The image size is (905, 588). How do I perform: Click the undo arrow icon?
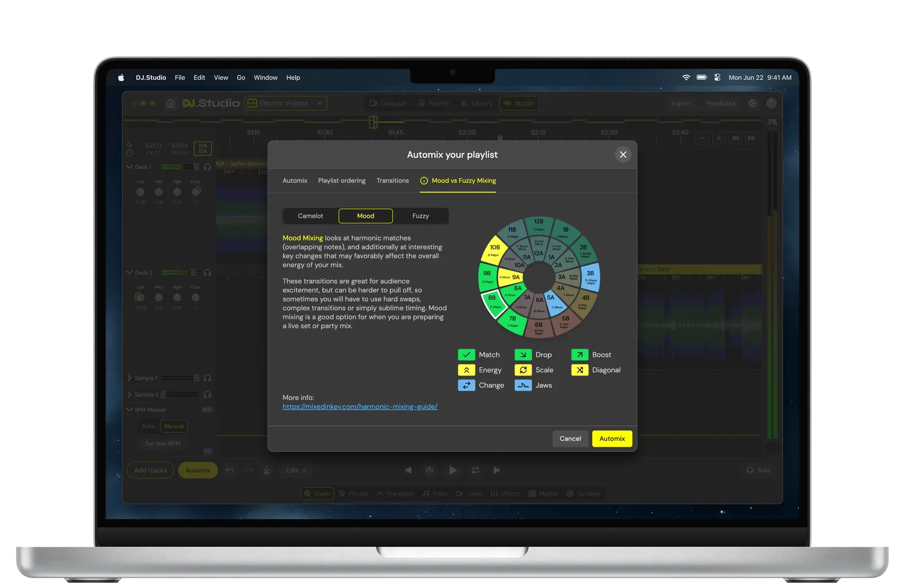tap(230, 470)
